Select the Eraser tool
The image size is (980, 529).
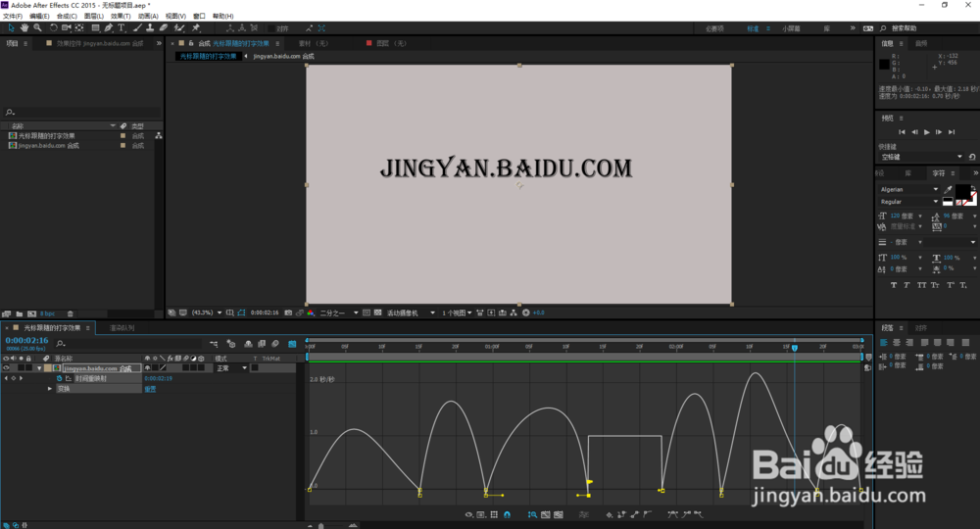coord(163,28)
